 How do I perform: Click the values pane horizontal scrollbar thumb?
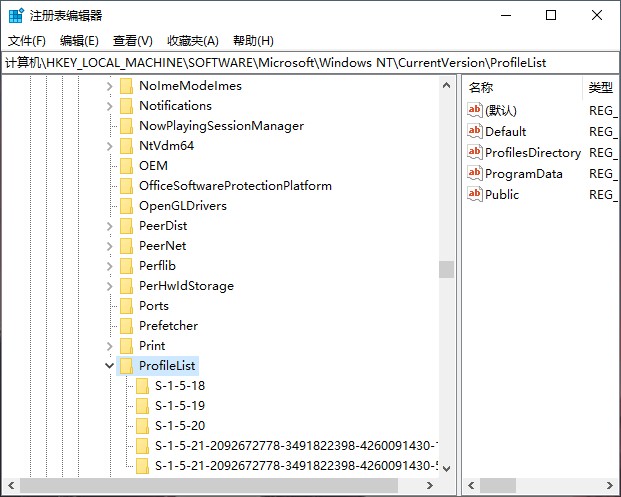click(x=498, y=485)
